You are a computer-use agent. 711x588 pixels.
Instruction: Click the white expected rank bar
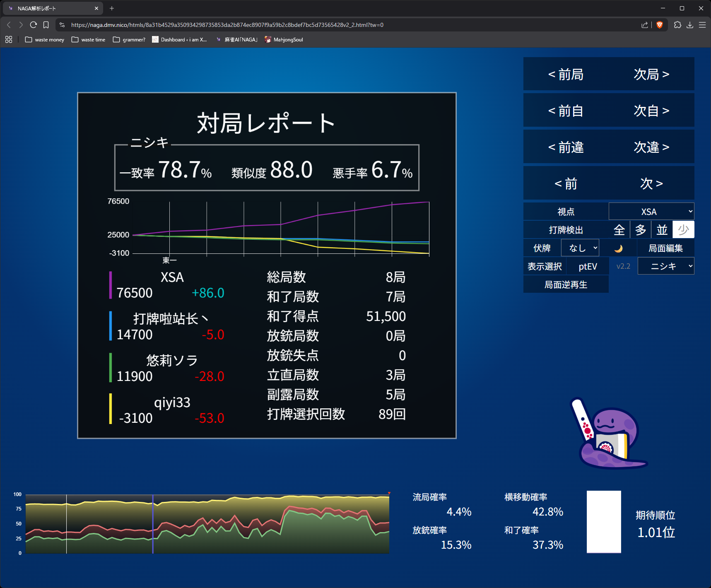point(604,522)
